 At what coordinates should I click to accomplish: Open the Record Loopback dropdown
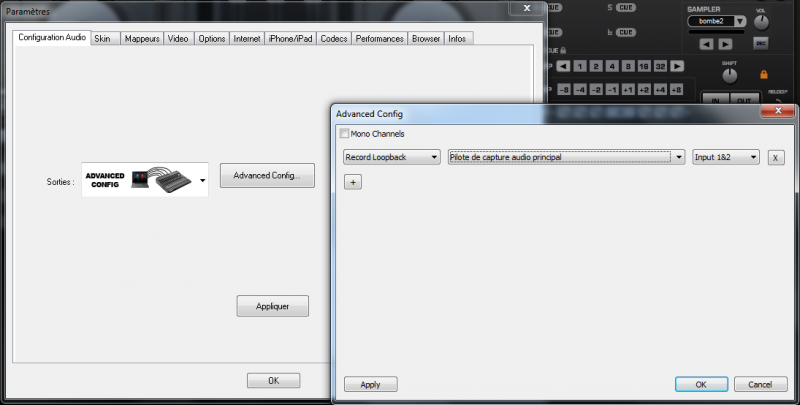tap(392, 157)
